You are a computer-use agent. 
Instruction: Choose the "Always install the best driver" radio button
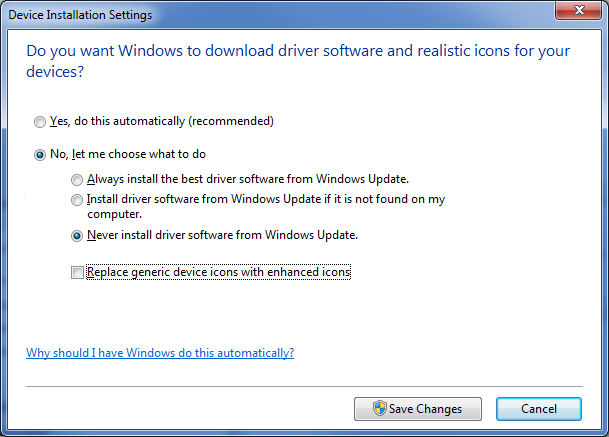click(x=77, y=180)
